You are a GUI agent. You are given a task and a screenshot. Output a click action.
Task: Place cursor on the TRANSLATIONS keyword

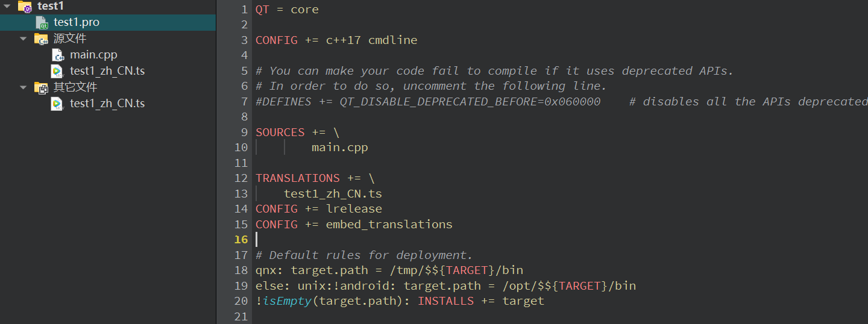(x=298, y=178)
